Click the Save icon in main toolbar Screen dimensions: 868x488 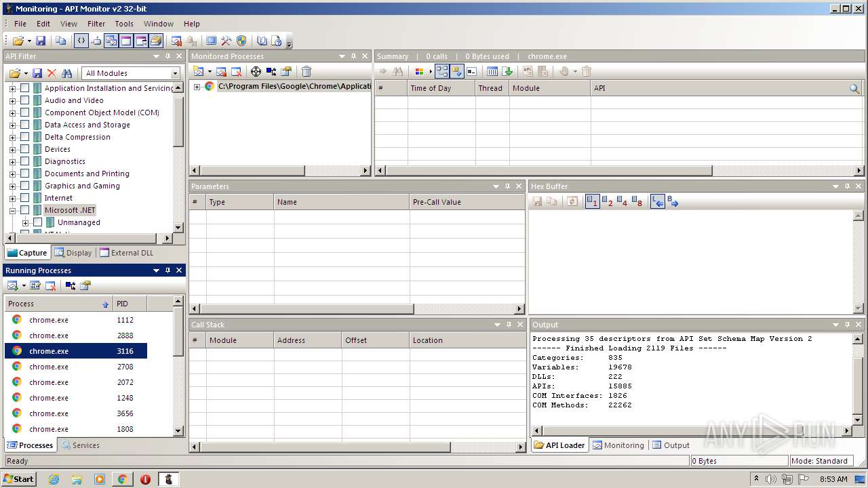pos(41,41)
